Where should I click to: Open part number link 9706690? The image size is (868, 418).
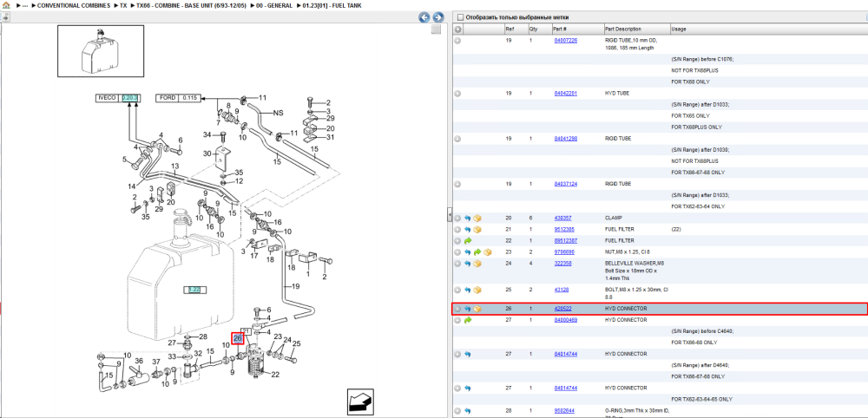(x=564, y=252)
